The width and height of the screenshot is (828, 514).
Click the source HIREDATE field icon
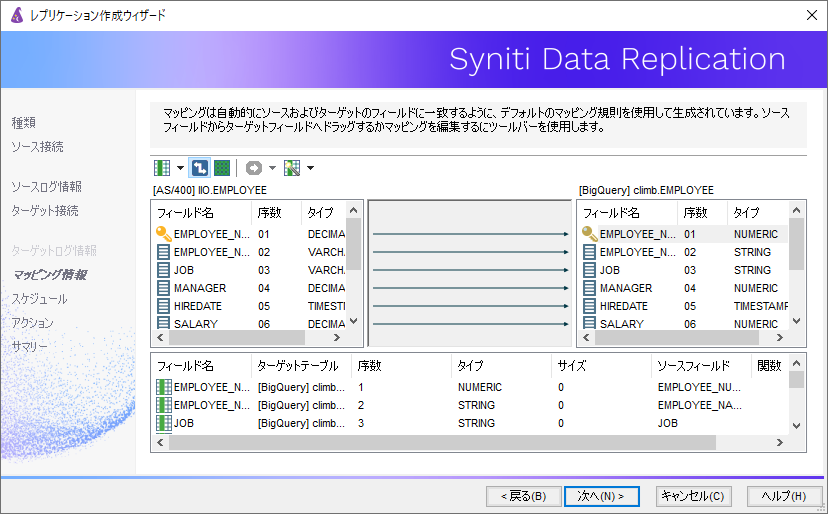[x=164, y=306]
